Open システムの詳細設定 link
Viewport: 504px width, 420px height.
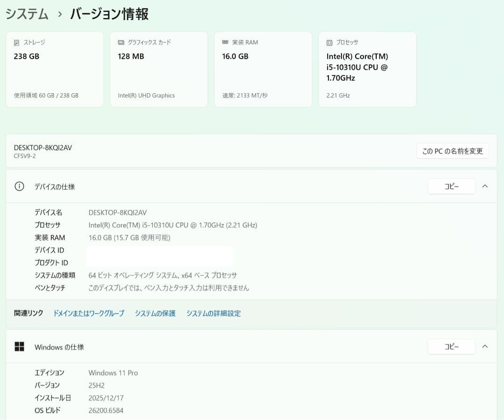click(213, 313)
